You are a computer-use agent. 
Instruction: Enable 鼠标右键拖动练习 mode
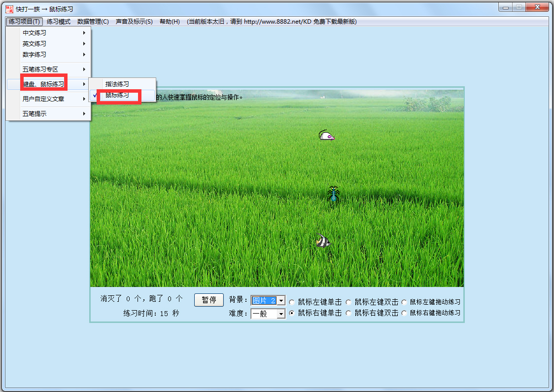[x=404, y=313]
